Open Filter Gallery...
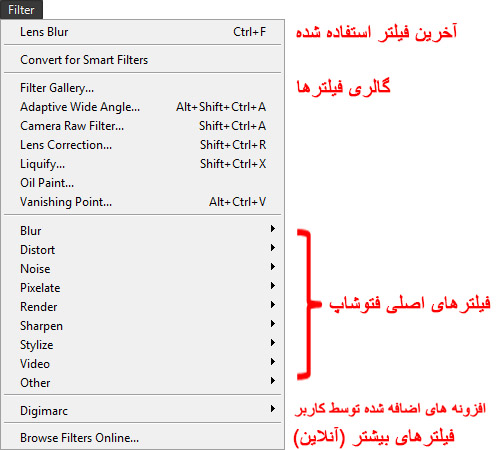The height and width of the screenshot is (450, 498). point(143,88)
